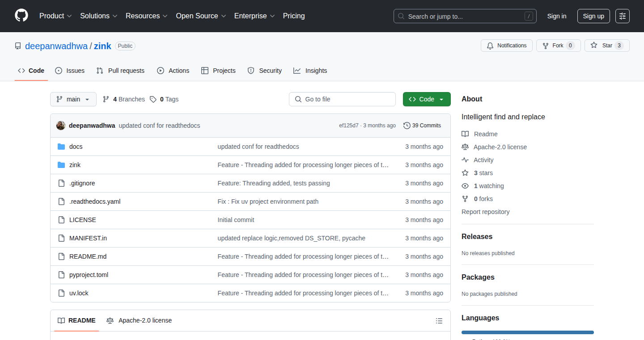Open commit 'Fix : Fix uv project environment path'
644x340 pixels.
268,201
